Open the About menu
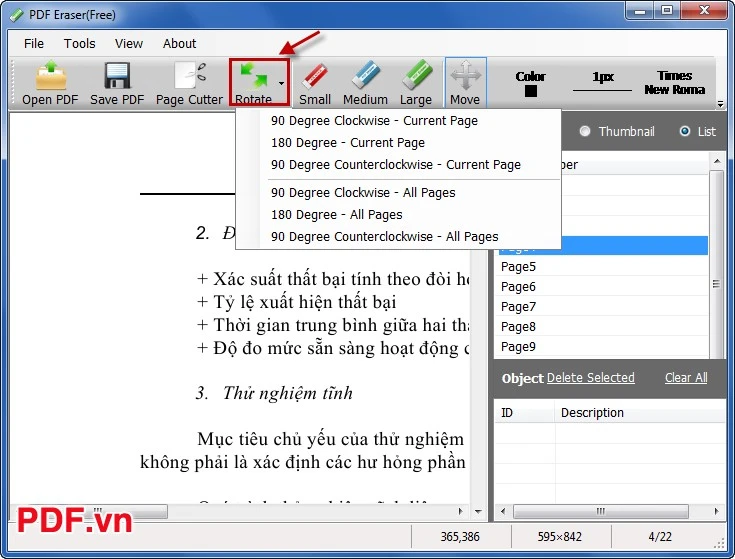The image size is (735, 559). [x=179, y=44]
